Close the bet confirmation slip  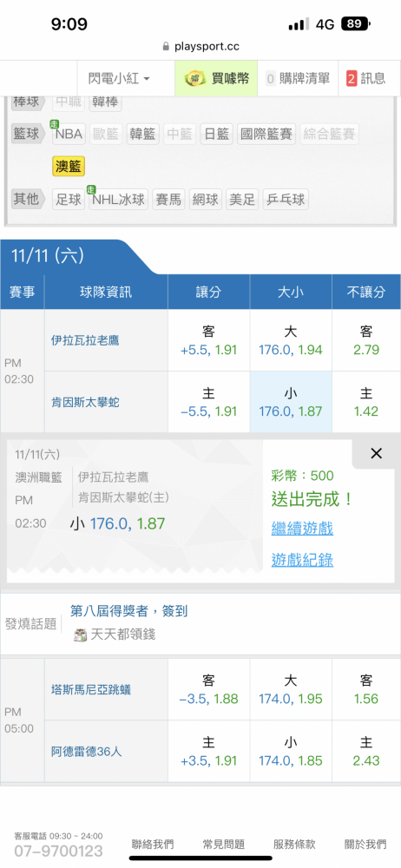click(376, 453)
